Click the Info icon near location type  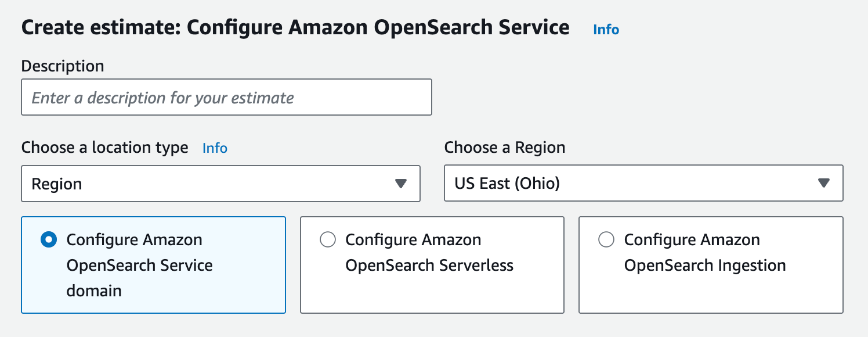coord(214,148)
